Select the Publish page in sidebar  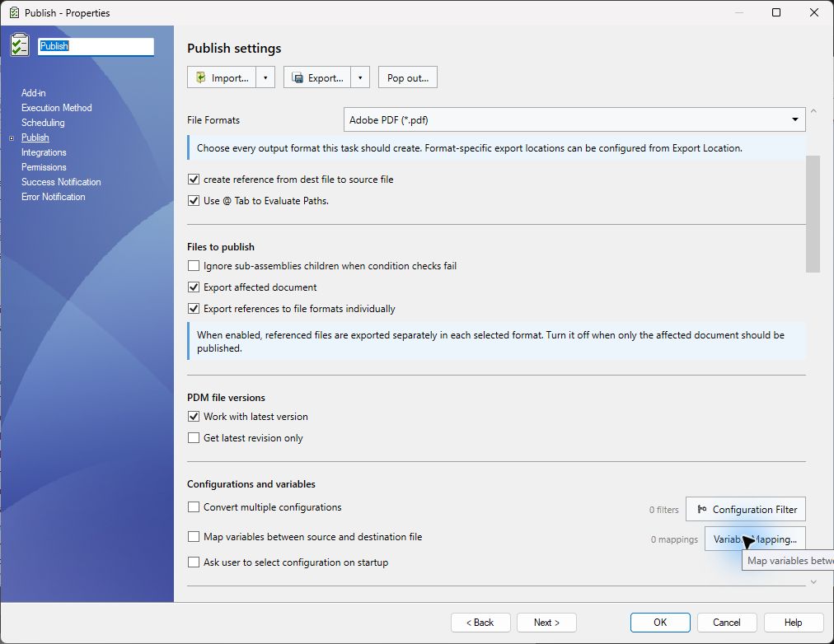click(x=35, y=138)
